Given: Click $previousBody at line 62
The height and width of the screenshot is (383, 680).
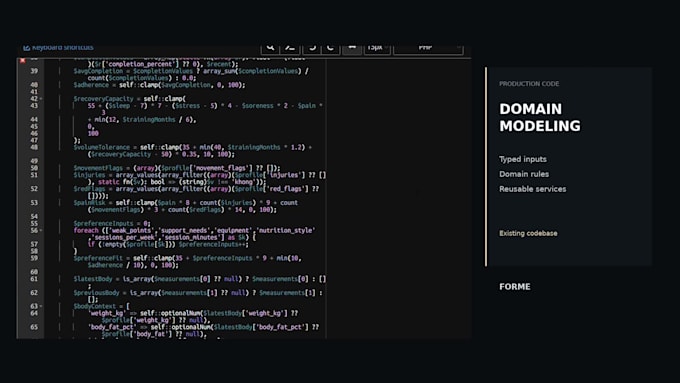Looking at the screenshot, I should [96, 293].
